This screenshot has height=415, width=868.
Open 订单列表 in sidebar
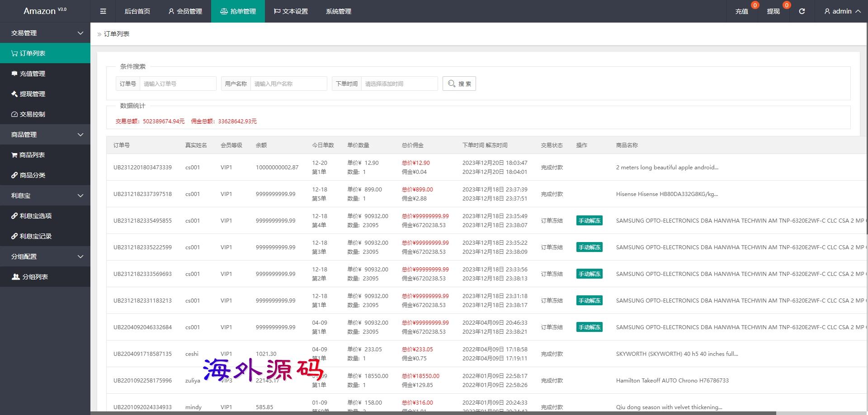45,53
